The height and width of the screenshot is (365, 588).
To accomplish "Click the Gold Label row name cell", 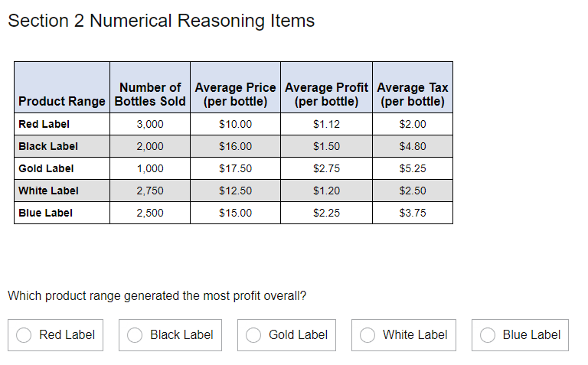I will (x=46, y=168).
